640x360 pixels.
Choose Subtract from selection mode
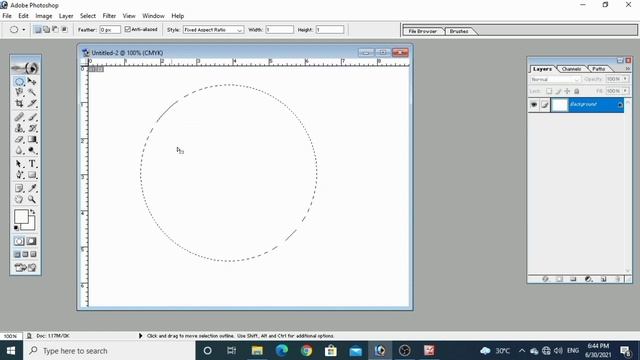point(56,30)
